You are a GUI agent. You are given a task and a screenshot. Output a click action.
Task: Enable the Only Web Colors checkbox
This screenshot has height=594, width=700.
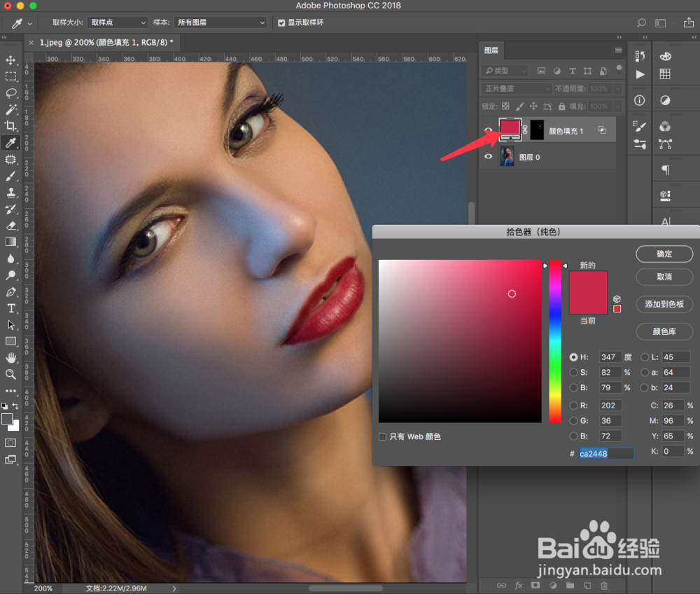pos(383,437)
